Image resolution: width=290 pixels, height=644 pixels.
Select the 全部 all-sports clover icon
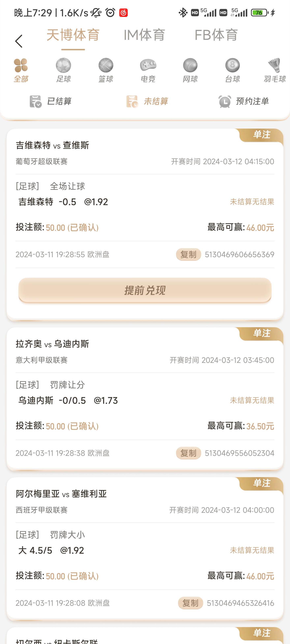(21, 65)
